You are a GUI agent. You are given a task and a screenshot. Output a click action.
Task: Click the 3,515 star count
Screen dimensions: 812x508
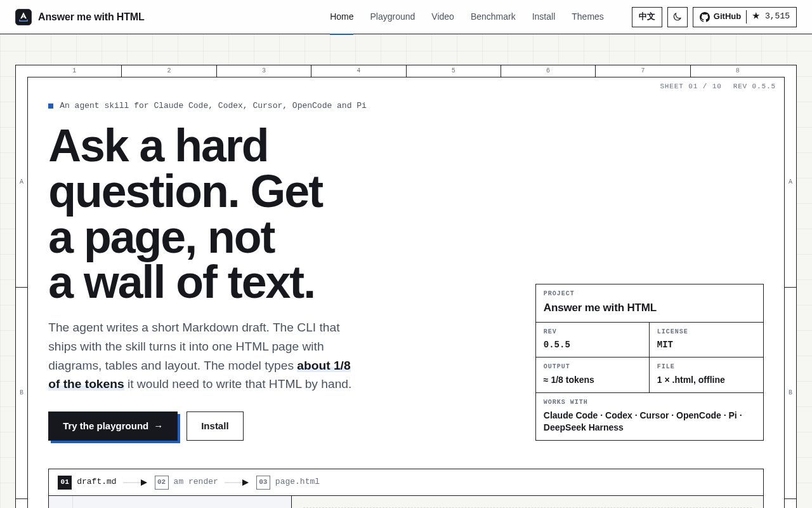click(x=771, y=17)
